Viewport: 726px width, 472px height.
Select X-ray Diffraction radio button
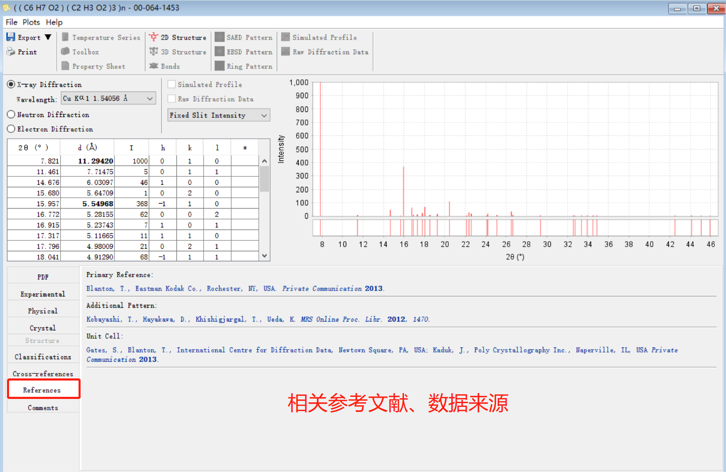point(12,85)
